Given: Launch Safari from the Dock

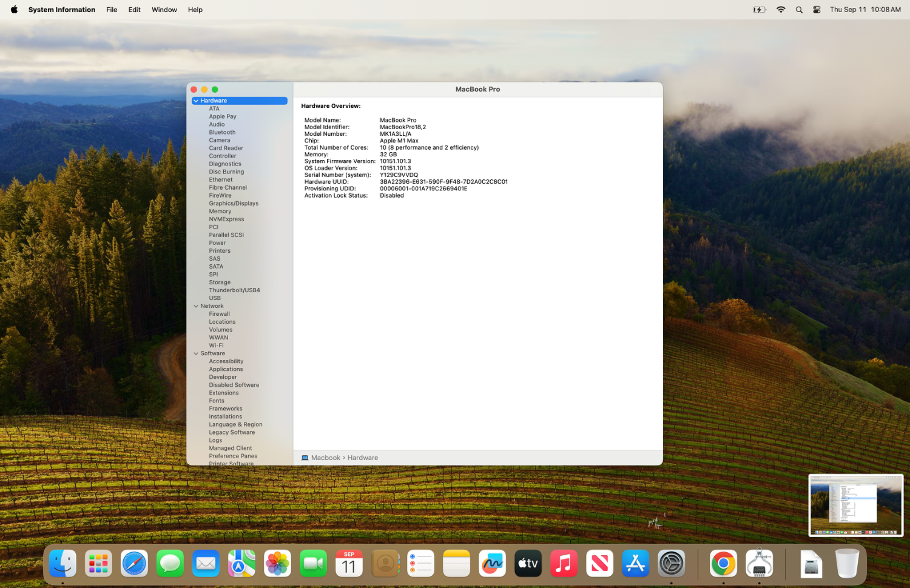Looking at the screenshot, I should (134, 564).
